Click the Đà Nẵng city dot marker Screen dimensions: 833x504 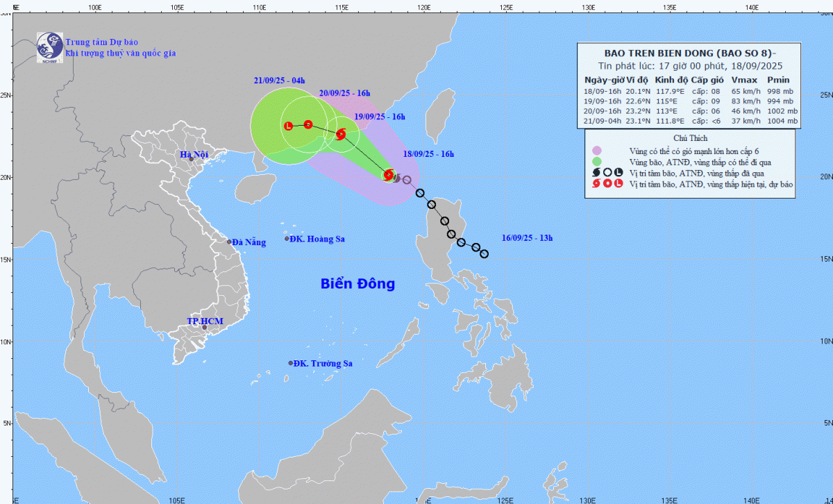coord(229,242)
